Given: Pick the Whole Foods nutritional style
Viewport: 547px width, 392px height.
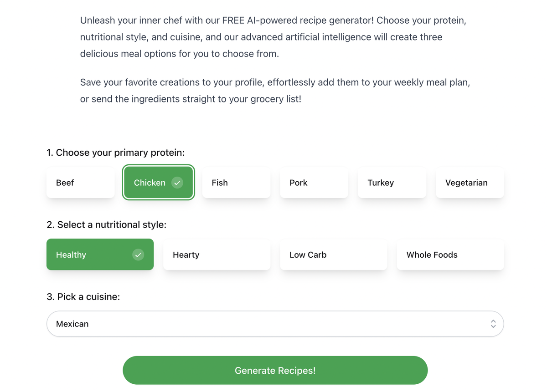Looking at the screenshot, I should click(450, 255).
